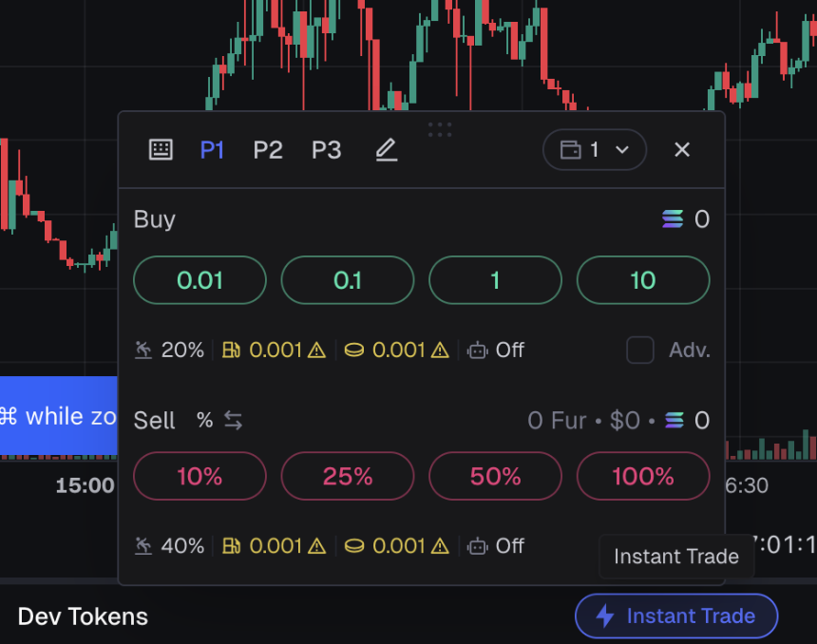
Task: Click the swap arrows icon next to Sell
Action: click(231, 420)
